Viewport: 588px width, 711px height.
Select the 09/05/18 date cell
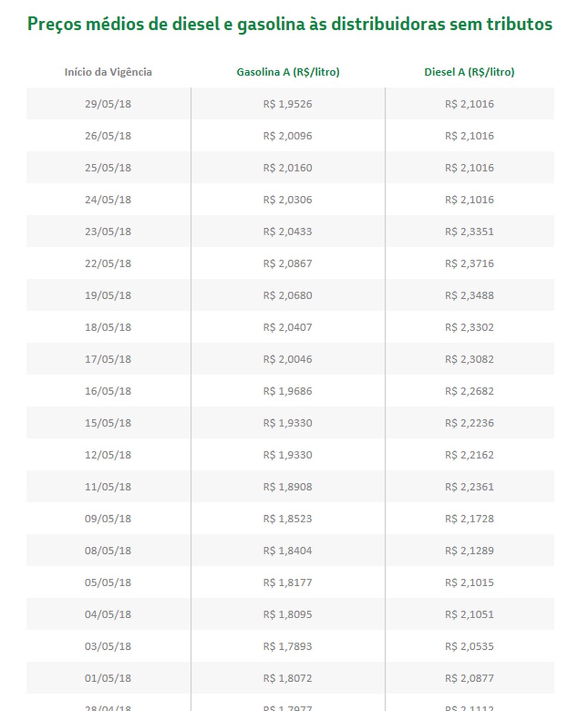[x=108, y=519]
